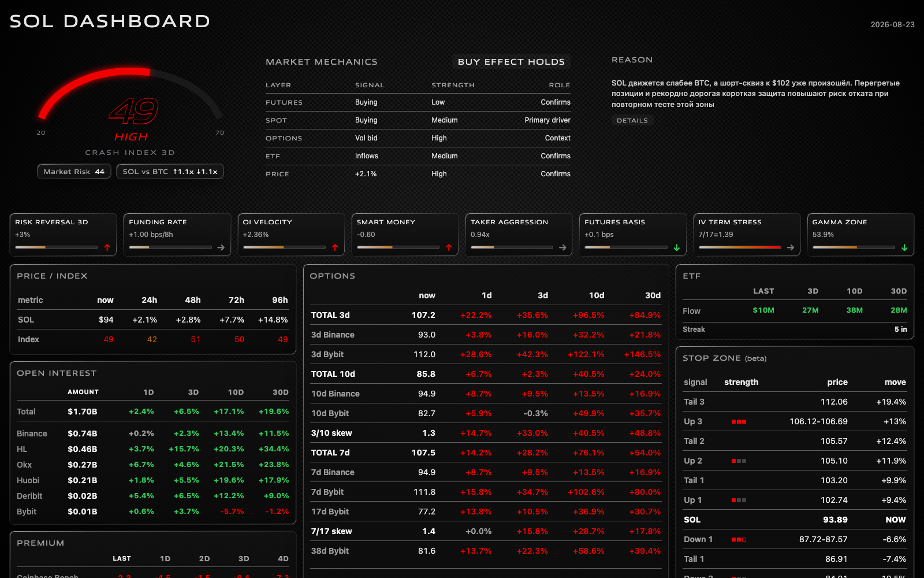
Task: Click the Down 1 strength indicator dots
Action: click(x=739, y=540)
